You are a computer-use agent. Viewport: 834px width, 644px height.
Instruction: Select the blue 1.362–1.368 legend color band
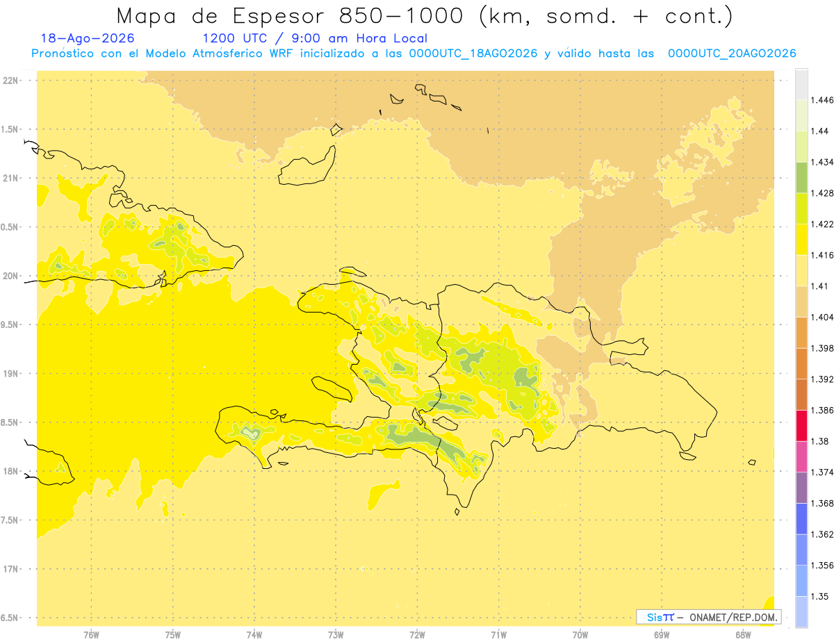tap(801, 518)
